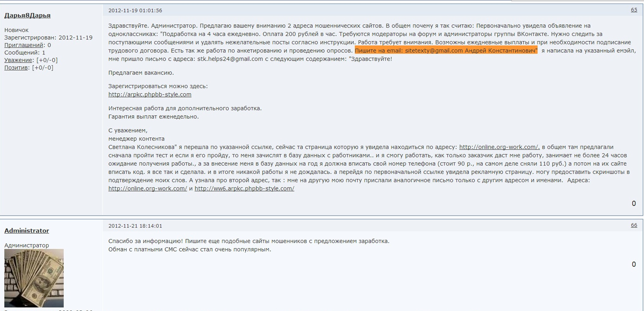The width and height of the screenshot is (644, 311).
Task: Open inline online.org-work.com link mid-paragraph
Action: (499, 147)
